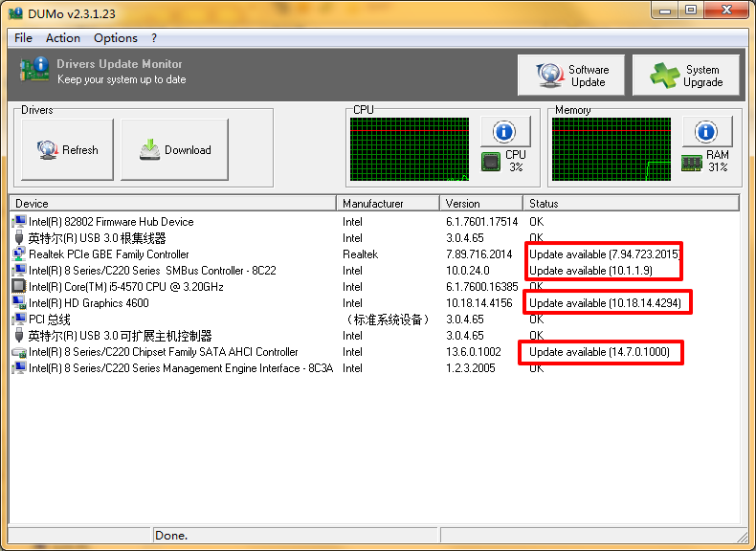Refresh the drivers list
Image resolution: width=756 pixels, height=551 pixels.
click(68, 150)
